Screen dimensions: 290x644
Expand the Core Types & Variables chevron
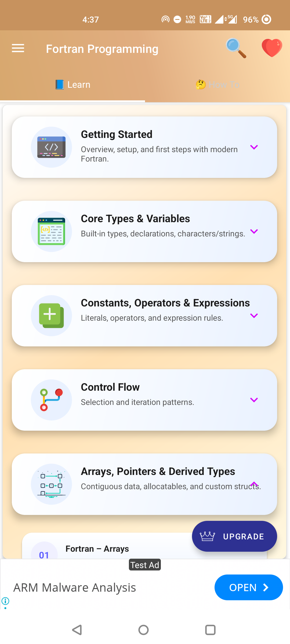[254, 231]
